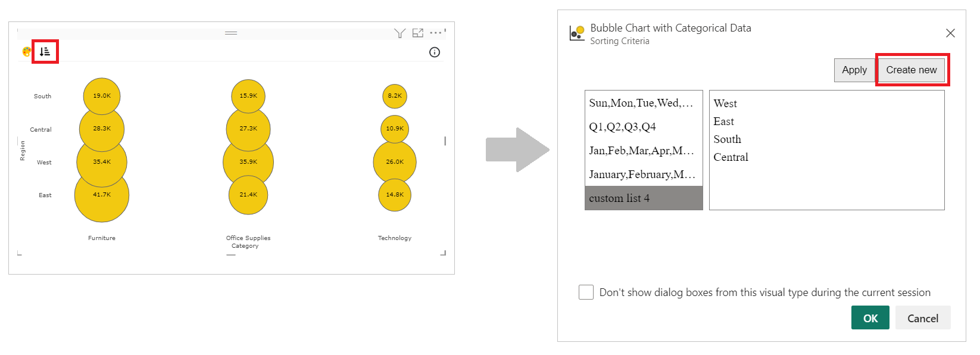Click the Create new button
This screenshot has width=980, height=355.
(x=912, y=70)
